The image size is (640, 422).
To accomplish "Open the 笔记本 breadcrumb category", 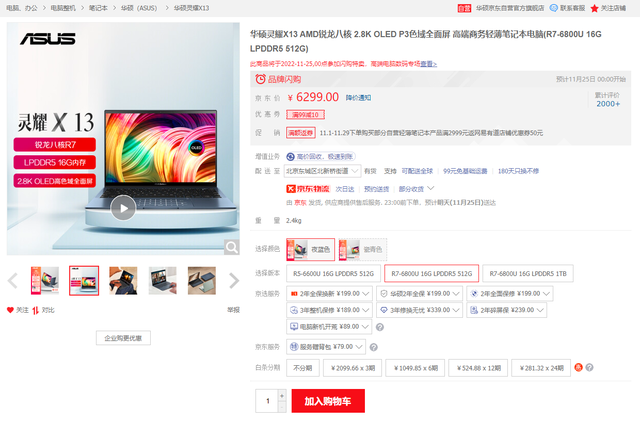I will (98, 8).
